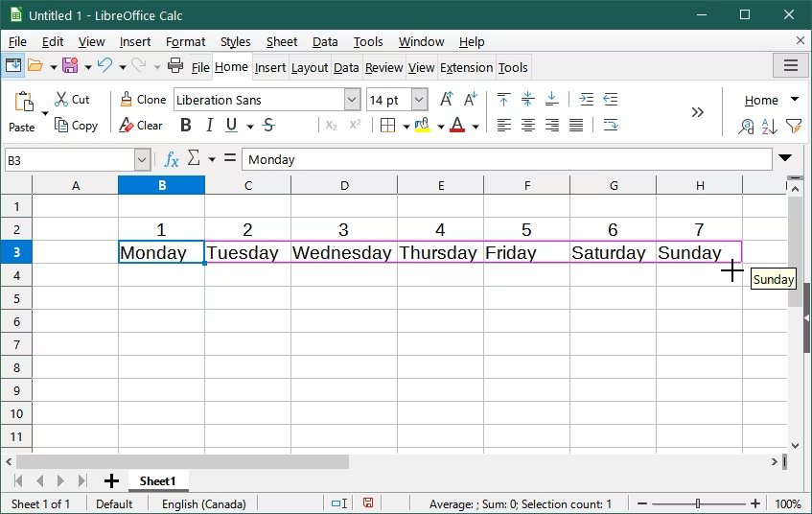Activate Clone formatting tool
Viewport: 812px width, 514px height.
click(x=143, y=100)
